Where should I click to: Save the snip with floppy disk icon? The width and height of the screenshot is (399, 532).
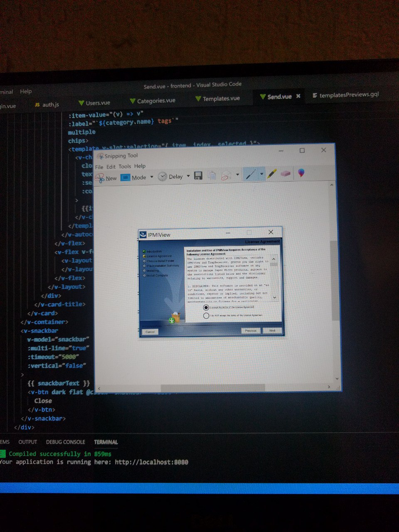click(x=198, y=176)
